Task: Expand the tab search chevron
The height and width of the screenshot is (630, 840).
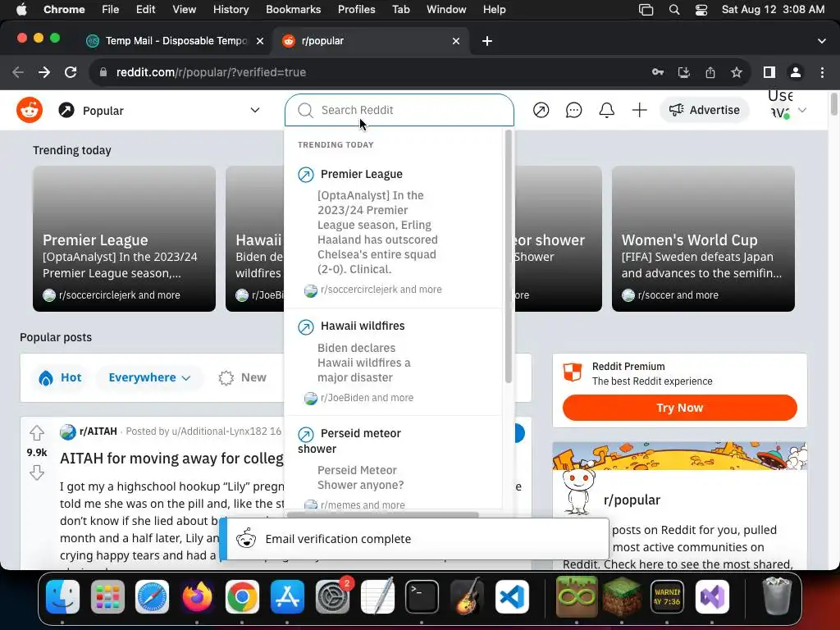Action: coord(822,41)
